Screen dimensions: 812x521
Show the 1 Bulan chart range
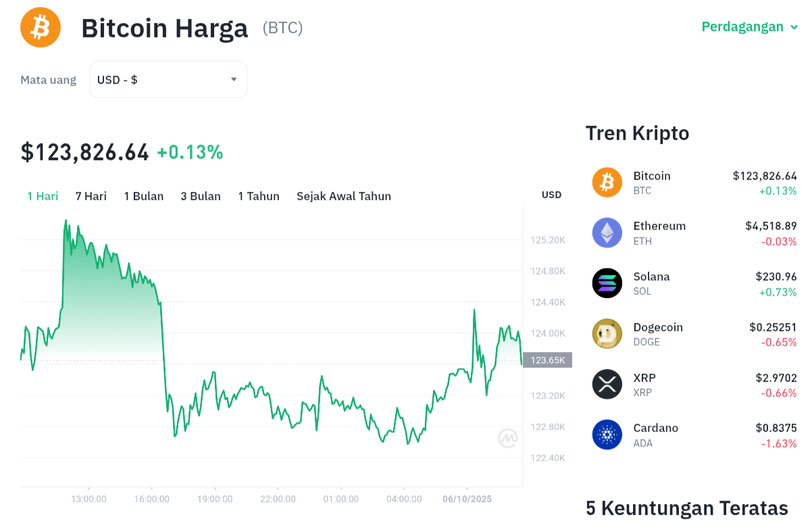click(x=144, y=196)
